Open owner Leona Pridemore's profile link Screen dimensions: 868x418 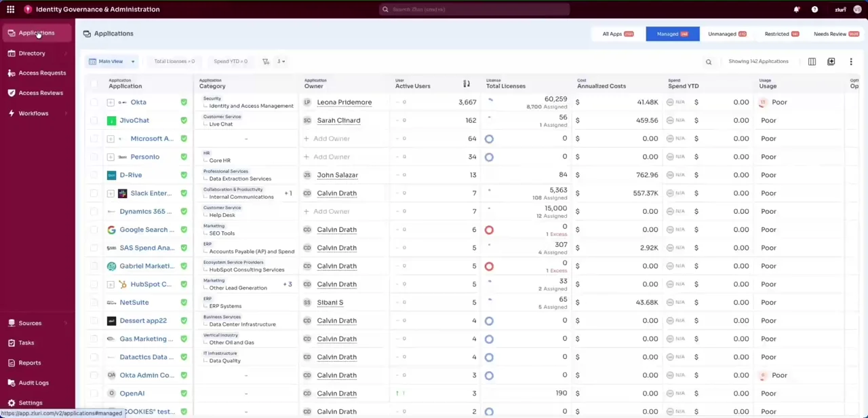344,102
